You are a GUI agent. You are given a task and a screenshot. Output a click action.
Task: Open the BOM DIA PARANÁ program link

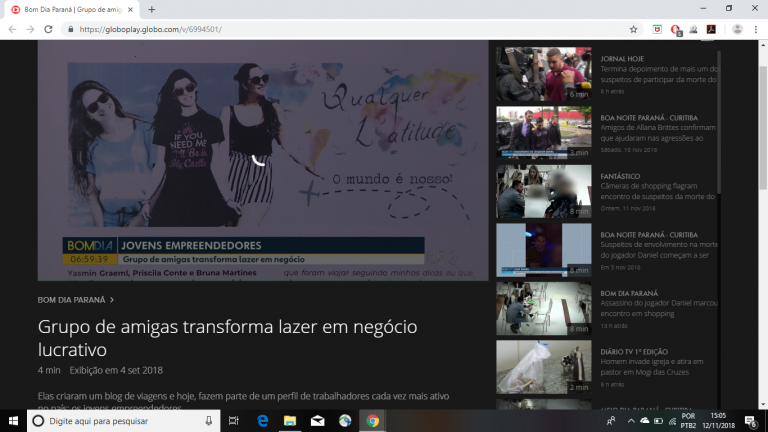72,300
